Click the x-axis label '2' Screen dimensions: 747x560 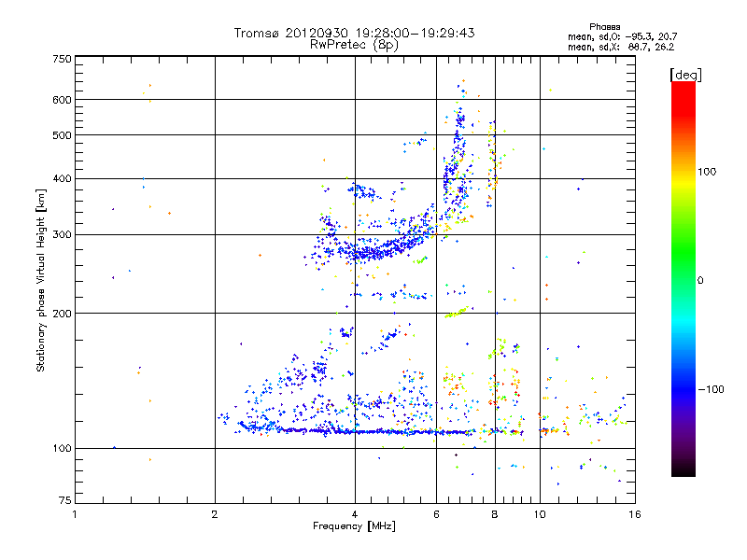pos(215,514)
